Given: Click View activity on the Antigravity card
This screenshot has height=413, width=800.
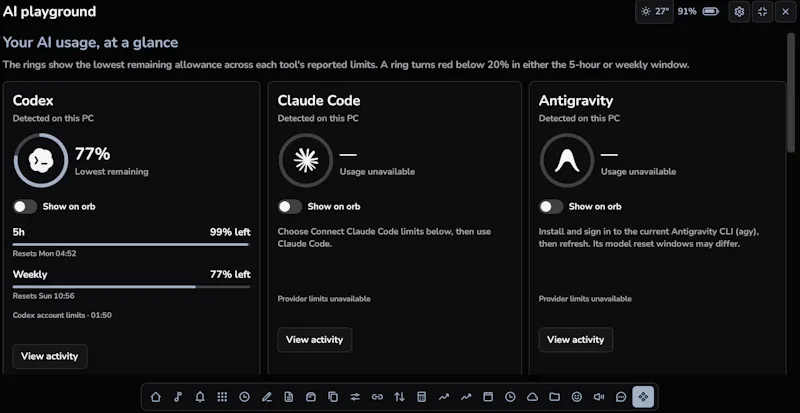Looking at the screenshot, I should click(576, 339).
